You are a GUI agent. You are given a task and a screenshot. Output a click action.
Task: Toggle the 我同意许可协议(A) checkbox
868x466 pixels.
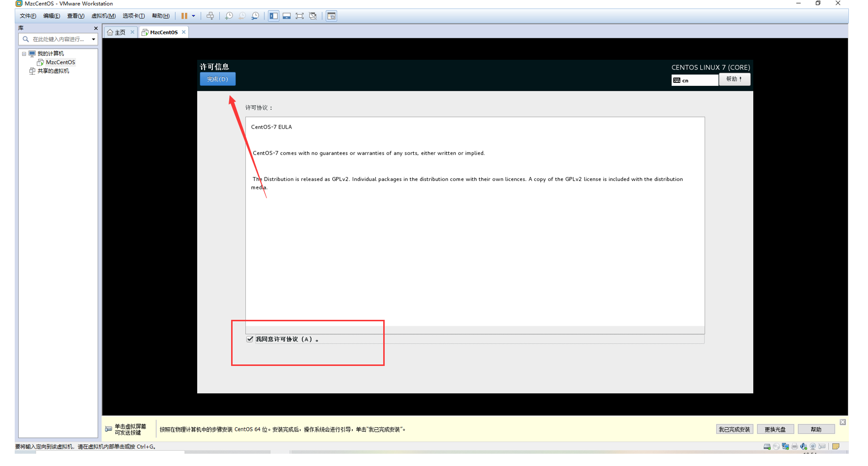click(250, 339)
